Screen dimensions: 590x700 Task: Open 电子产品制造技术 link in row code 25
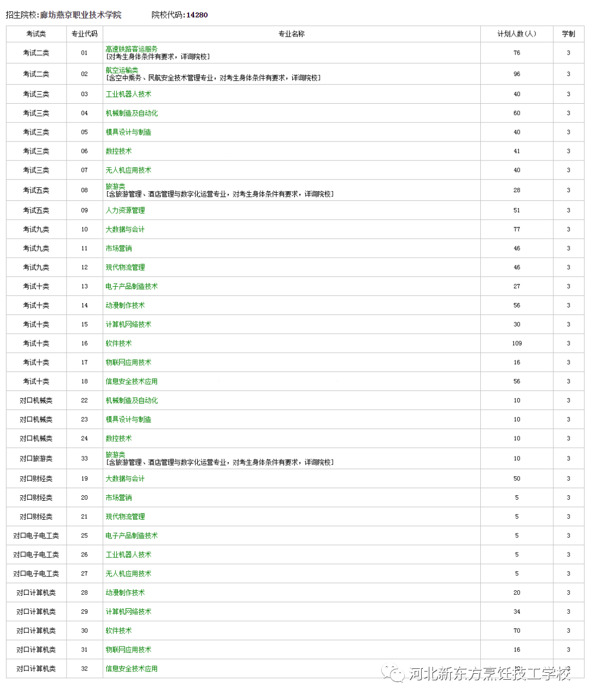click(132, 536)
